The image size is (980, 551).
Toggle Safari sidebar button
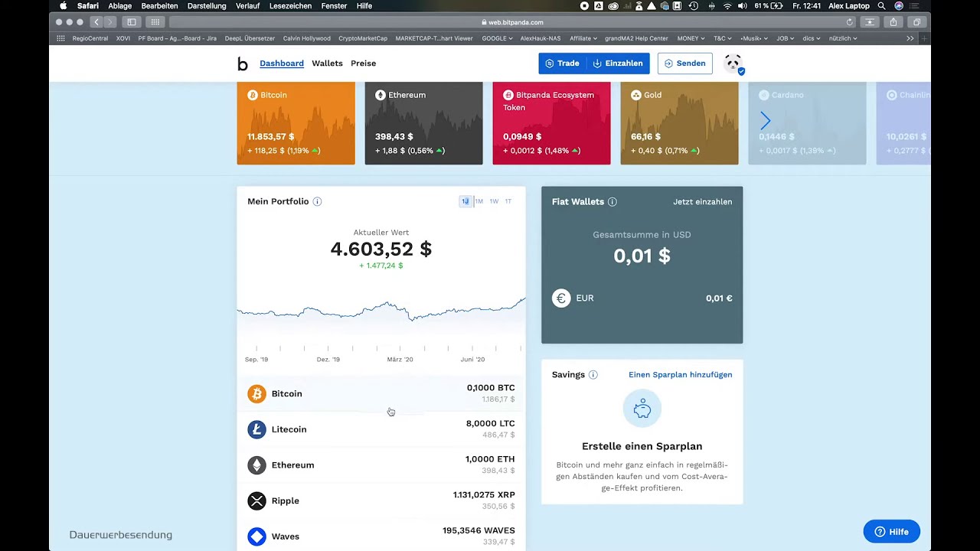click(132, 22)
